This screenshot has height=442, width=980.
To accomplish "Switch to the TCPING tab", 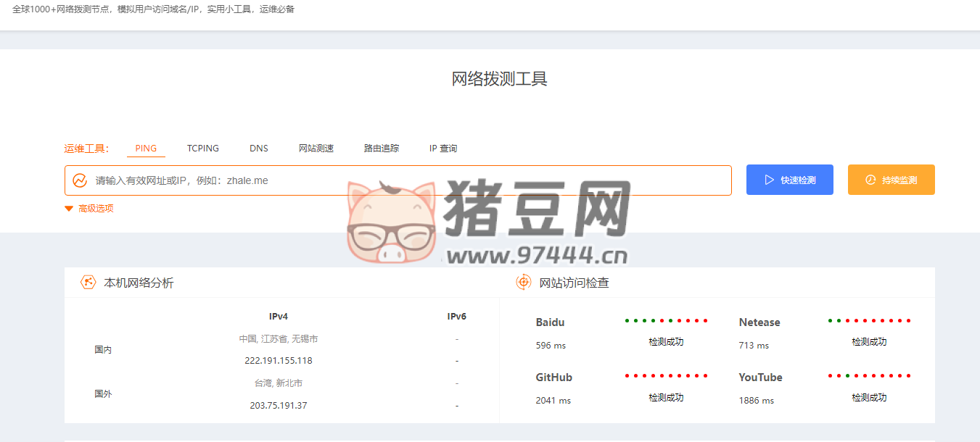I will [x=202, y=148].
